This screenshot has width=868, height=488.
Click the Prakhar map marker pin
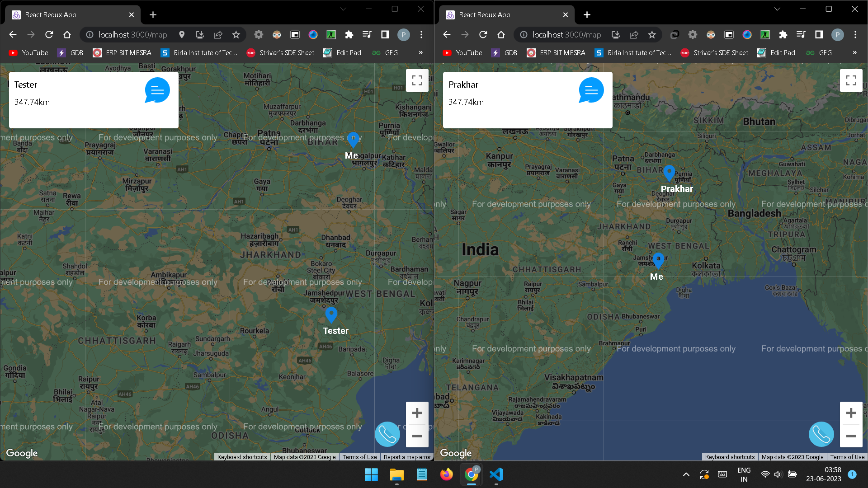click(669, 172)
